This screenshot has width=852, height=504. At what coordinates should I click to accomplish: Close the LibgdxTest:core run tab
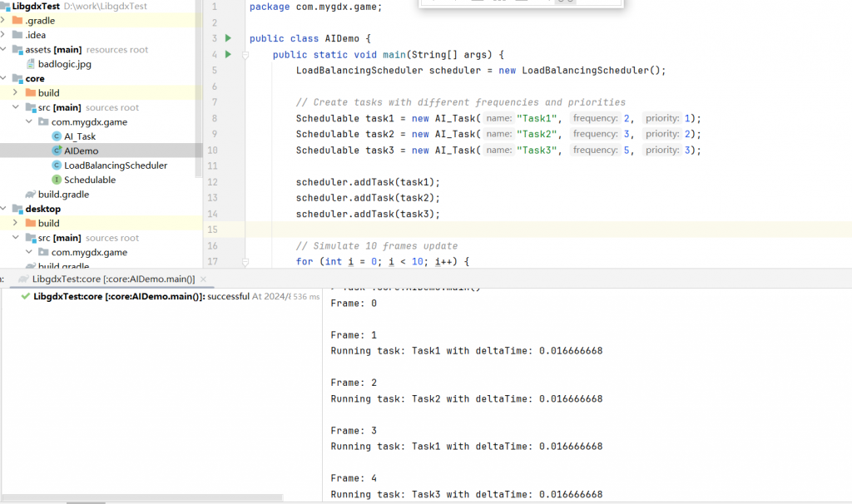[x=205, y=279]
